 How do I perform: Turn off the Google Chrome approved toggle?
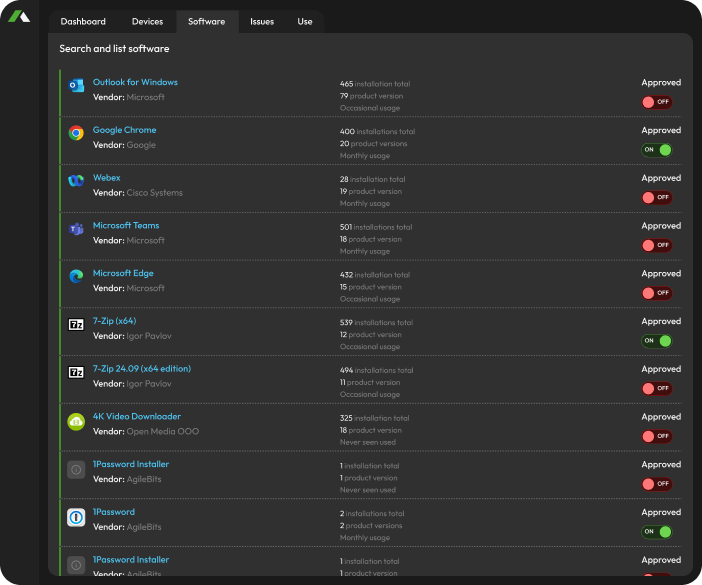657,150
